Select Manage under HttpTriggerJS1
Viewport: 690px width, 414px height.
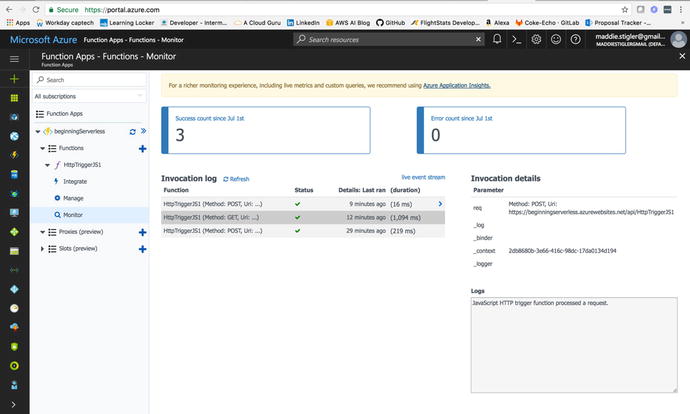(73, 198)
